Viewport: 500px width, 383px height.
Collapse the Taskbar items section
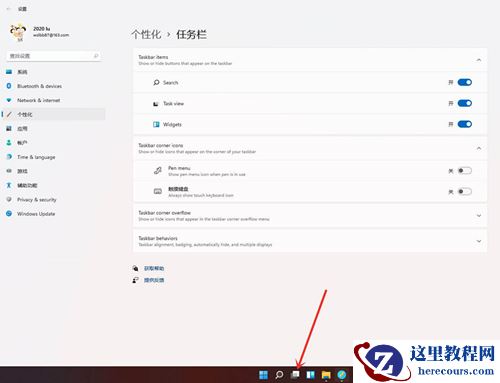coord(479,60)
